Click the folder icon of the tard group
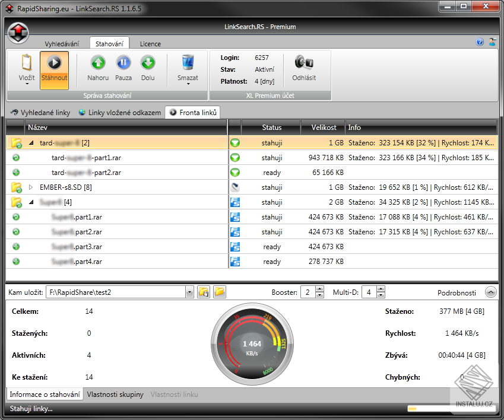The width and height of the screenshot is (504, 420). (x=17, y=143)
